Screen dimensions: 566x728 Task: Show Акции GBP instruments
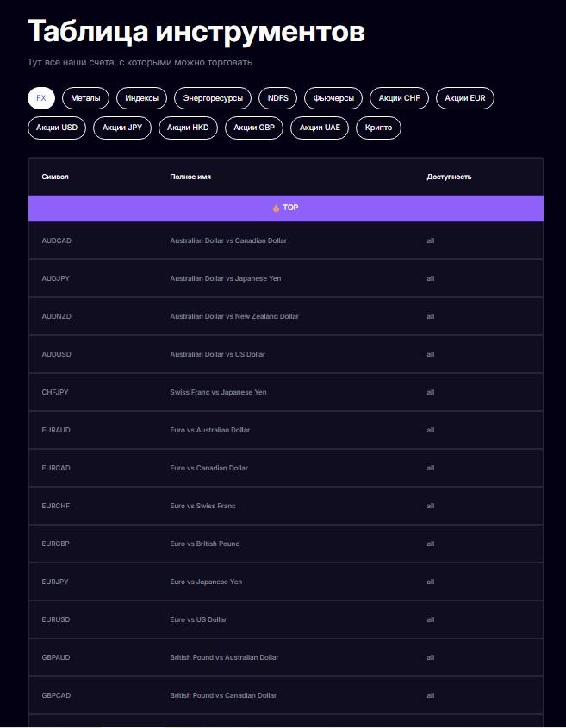click(x=254, y=128)
